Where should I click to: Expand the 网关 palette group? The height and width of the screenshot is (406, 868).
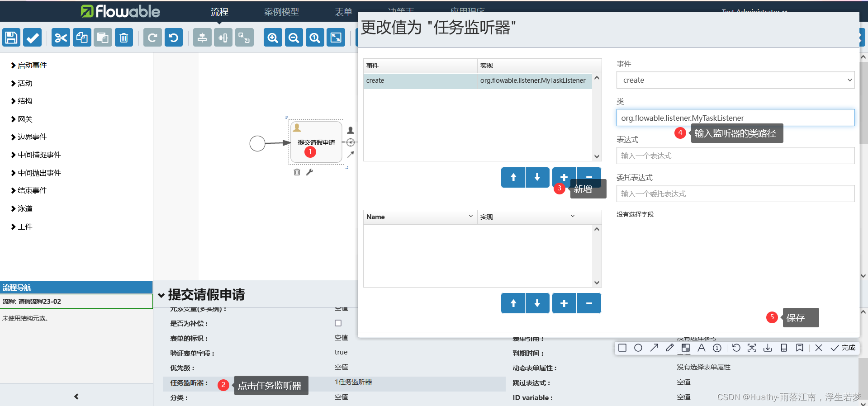[22, 119]
